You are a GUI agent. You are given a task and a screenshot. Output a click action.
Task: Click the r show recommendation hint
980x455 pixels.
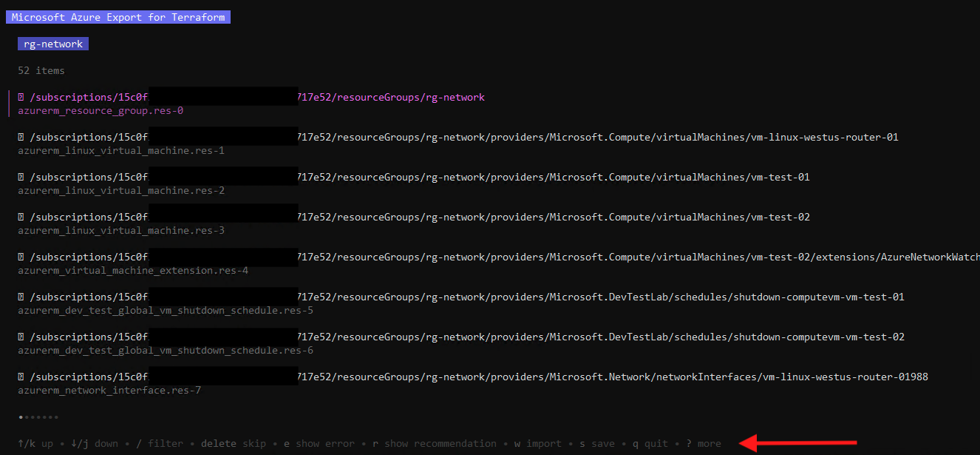(435, 444)
